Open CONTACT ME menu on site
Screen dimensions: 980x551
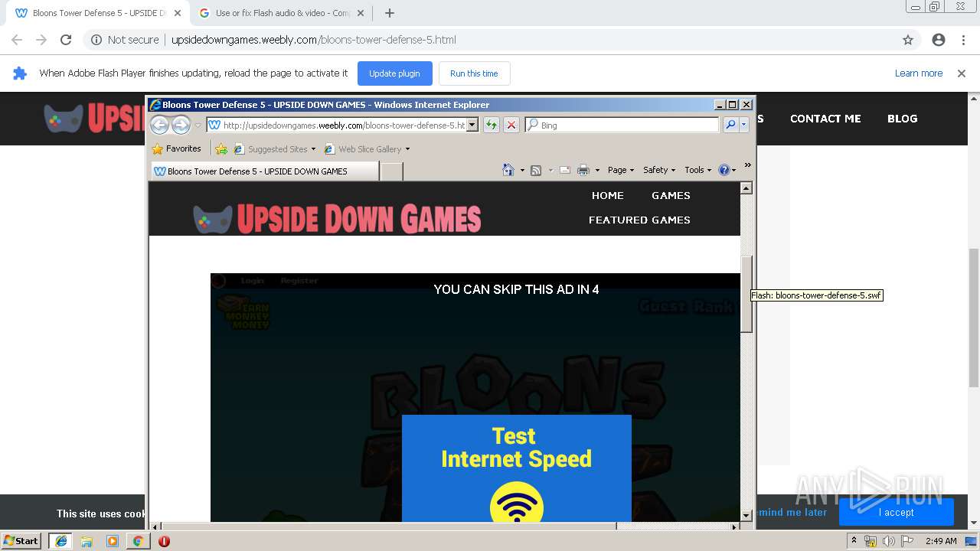pos(825,119)
